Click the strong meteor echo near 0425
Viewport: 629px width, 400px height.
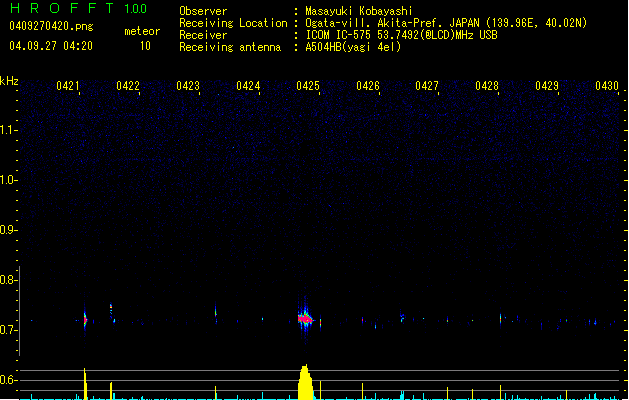point(306,318)
